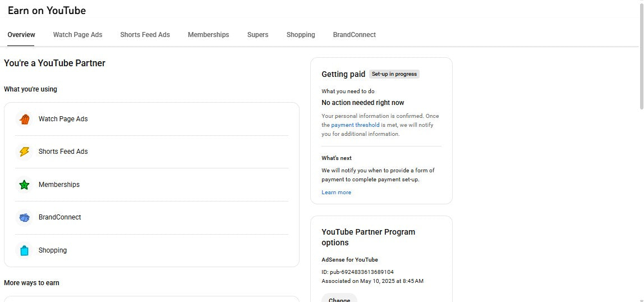Select the BrandConnect tab
The width and height of the screenshot is (644, 302).
(x=354, y=35)
